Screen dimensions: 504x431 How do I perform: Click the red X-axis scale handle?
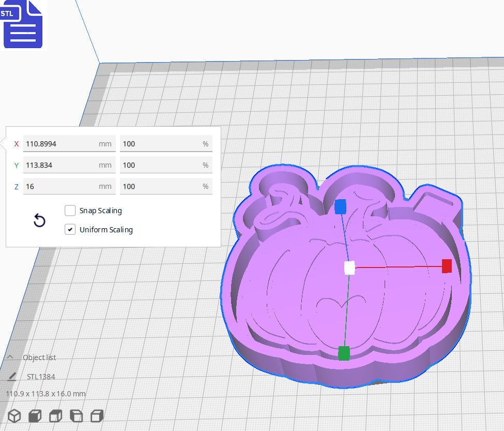pyautogui.click(x=446, y=266)
